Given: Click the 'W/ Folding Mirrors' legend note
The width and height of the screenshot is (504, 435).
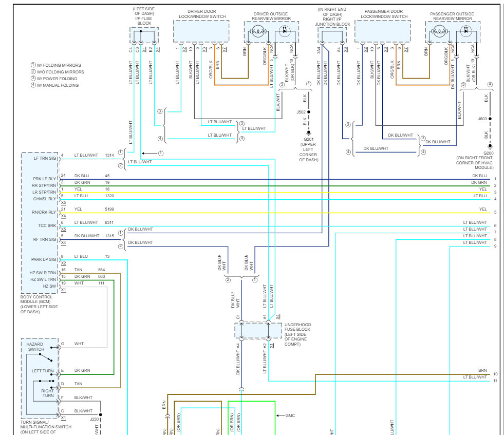Looking at the screenshot, I should tap(55, 65).
